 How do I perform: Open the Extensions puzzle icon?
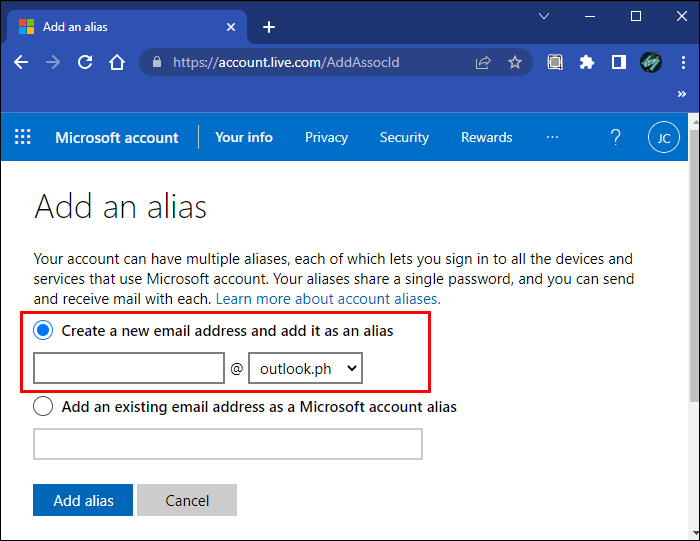pos(587,62)
